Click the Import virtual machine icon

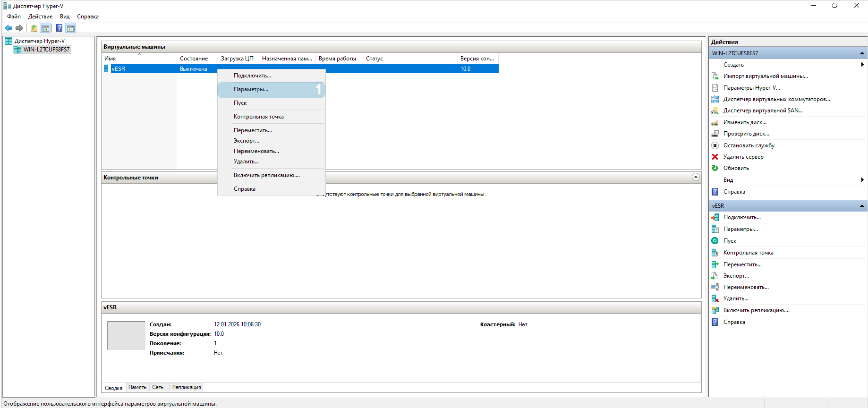715,76
